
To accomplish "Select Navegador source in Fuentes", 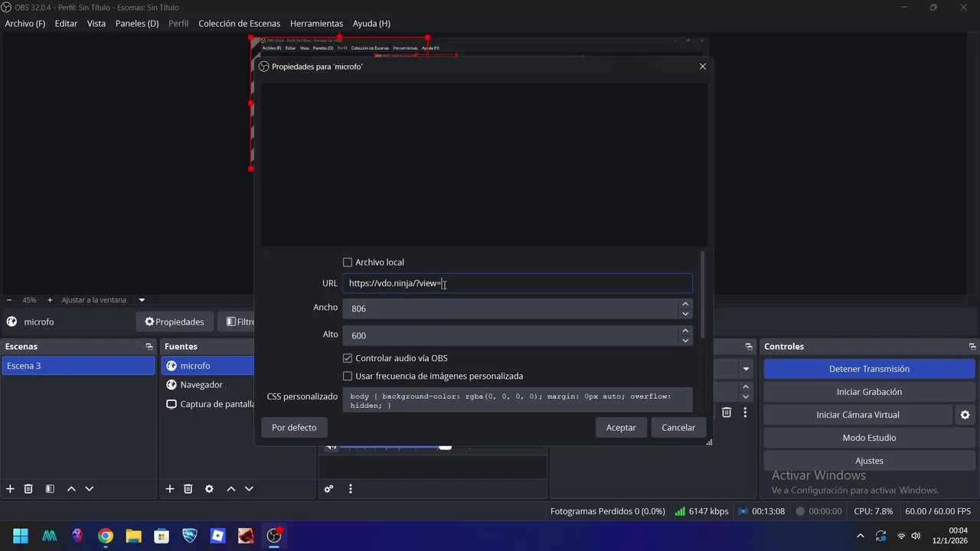I will point(208,385).
